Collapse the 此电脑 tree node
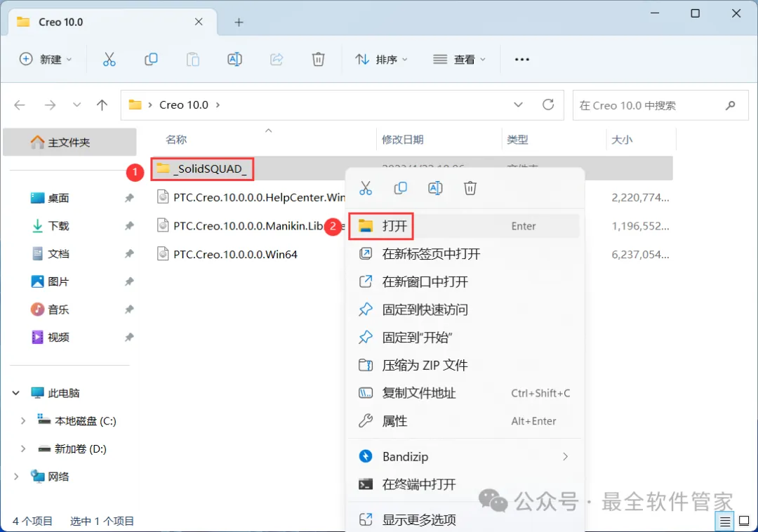The height and width of the screenshot is (532, 758). pos(16,393)
